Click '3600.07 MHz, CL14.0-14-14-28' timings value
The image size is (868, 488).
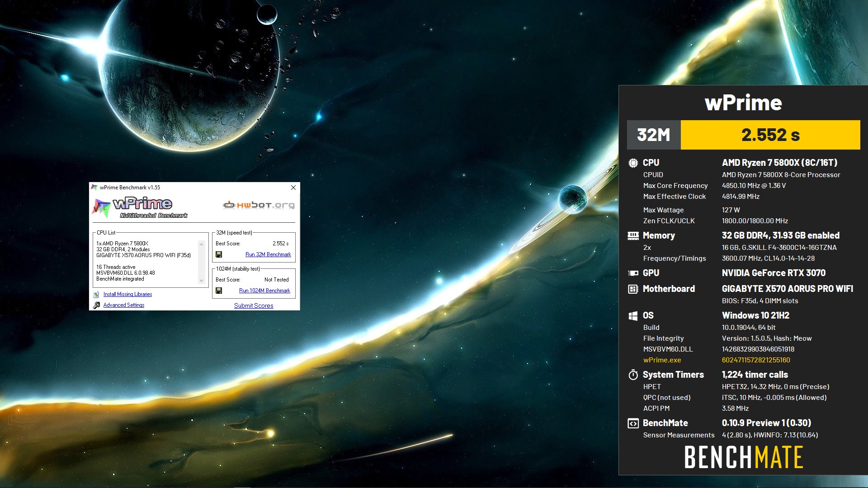[x=769, y=258]
